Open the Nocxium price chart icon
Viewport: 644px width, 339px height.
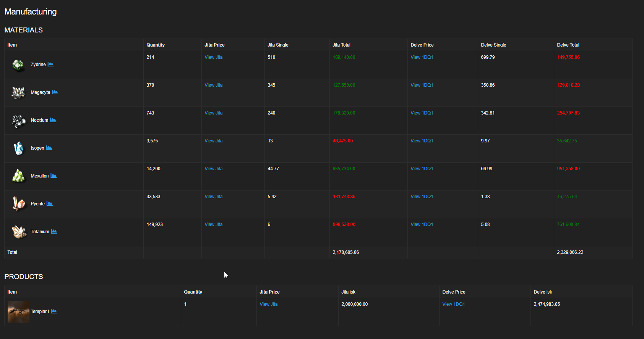point(53,120)
